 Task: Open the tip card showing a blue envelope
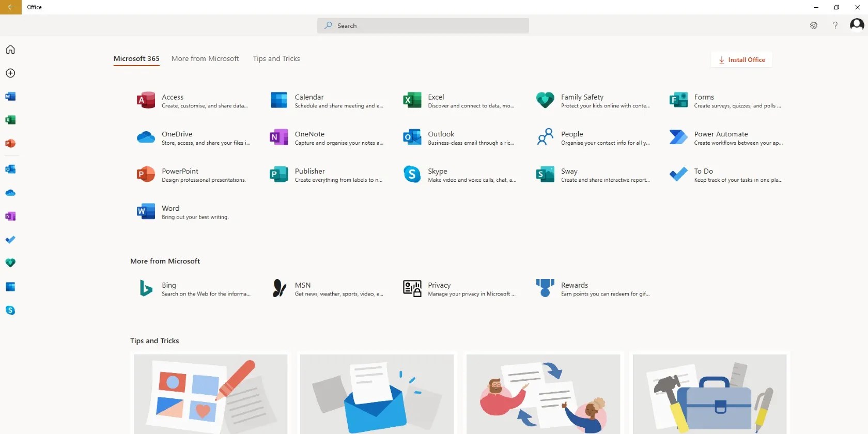pos(377,394)
